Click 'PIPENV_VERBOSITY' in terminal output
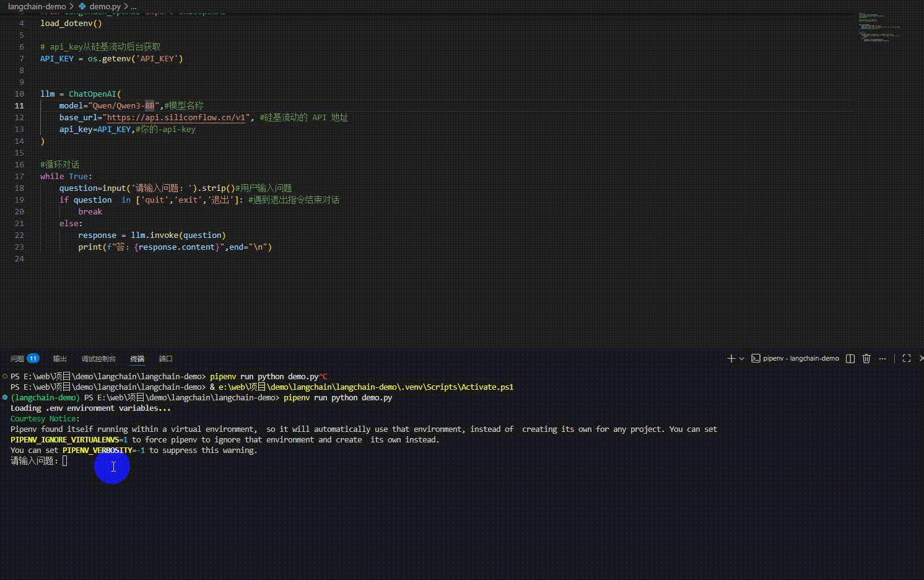The width and height of the screenshot is (924, 580). (97, 450)
